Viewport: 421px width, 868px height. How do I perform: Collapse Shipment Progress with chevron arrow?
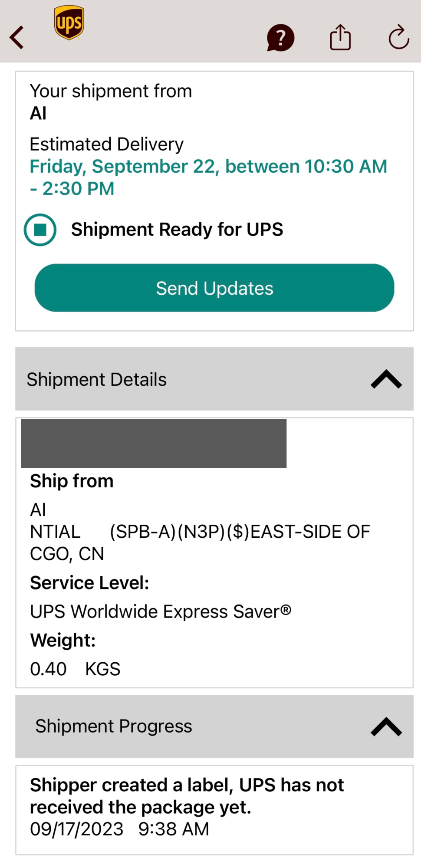(386, 727)
